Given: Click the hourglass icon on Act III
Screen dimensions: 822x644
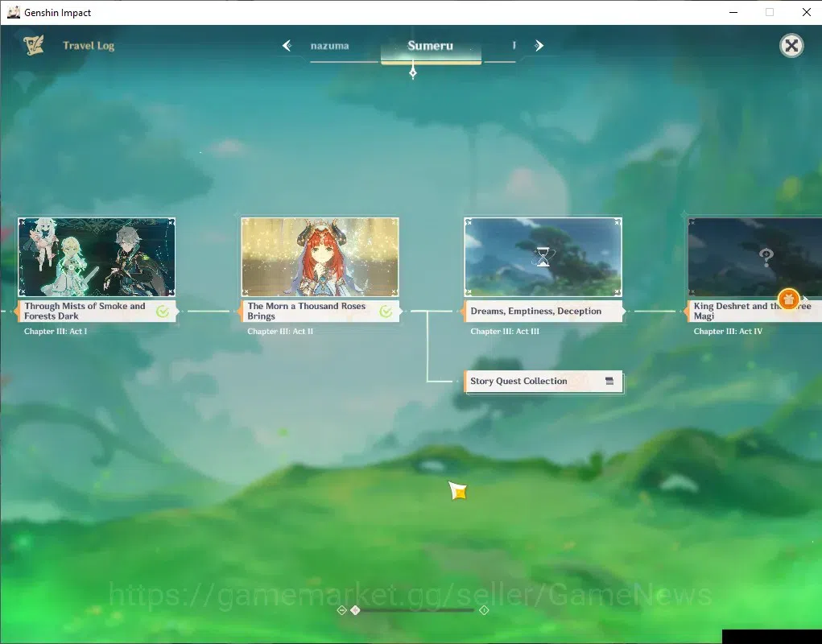Looking at the screenshot, I should click(543, 258).
